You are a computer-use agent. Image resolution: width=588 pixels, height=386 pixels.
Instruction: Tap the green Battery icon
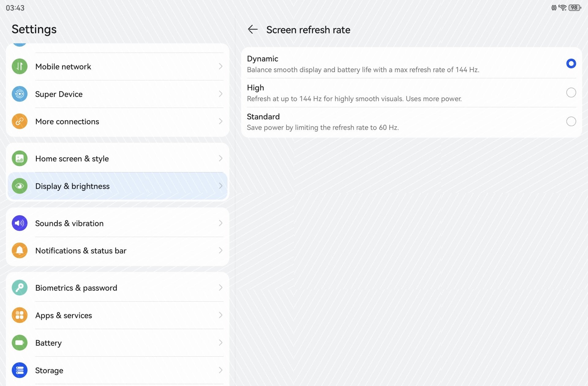[x=20, y=343]
